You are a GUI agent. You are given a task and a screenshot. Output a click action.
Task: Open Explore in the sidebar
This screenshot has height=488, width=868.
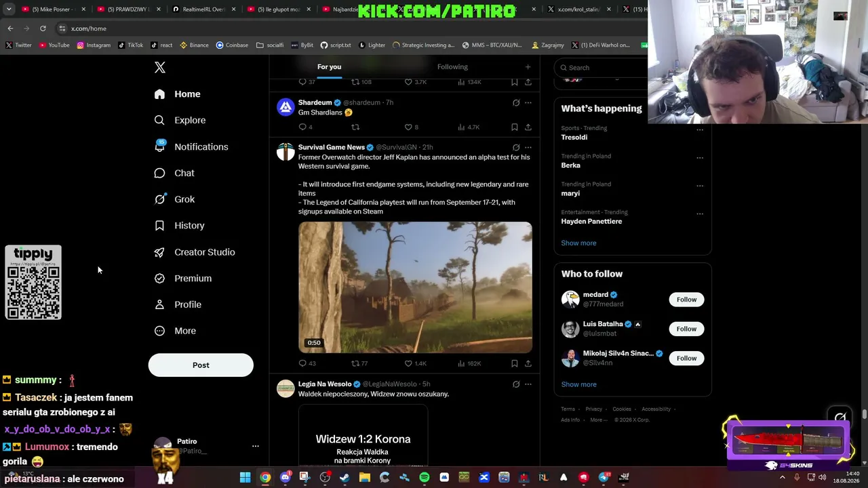point(180,121)
